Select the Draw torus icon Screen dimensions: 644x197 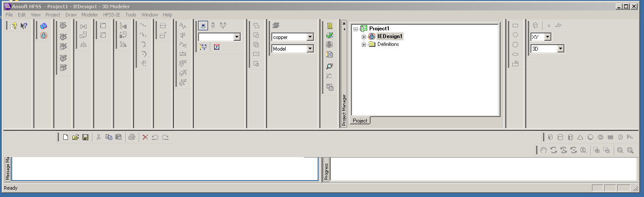click(600, 137)
